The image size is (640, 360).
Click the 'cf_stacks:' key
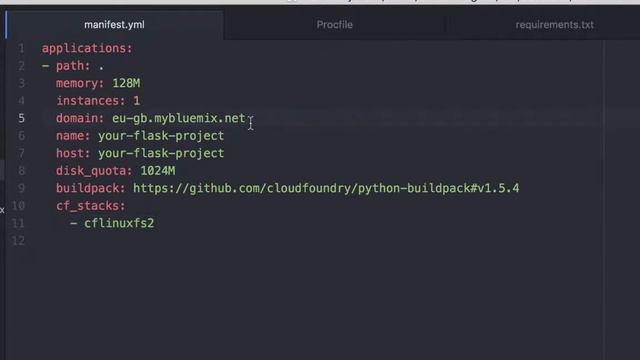91,206
